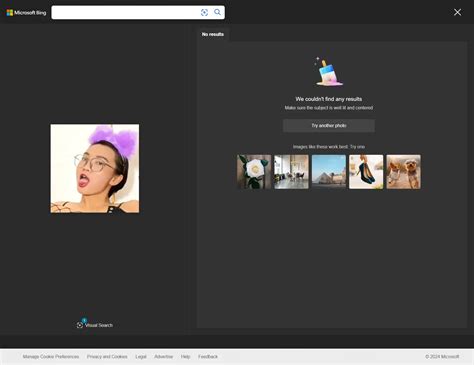Select the No results tab
Screen dimensions: 474x365
[x=213, y=34]
